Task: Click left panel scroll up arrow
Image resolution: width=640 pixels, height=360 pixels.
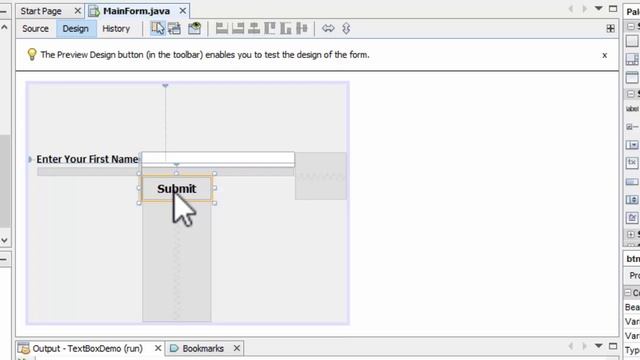Action: [4, 27]
